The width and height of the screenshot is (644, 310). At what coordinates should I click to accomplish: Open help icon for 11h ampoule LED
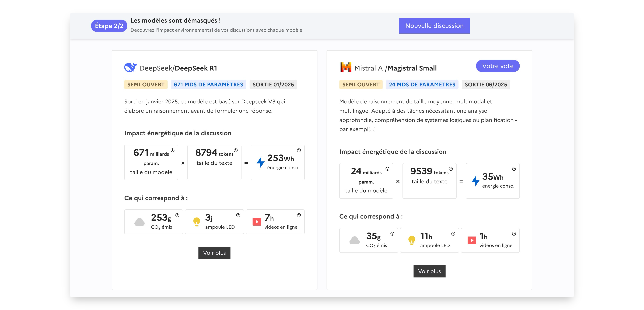click(x=453, y=234)
